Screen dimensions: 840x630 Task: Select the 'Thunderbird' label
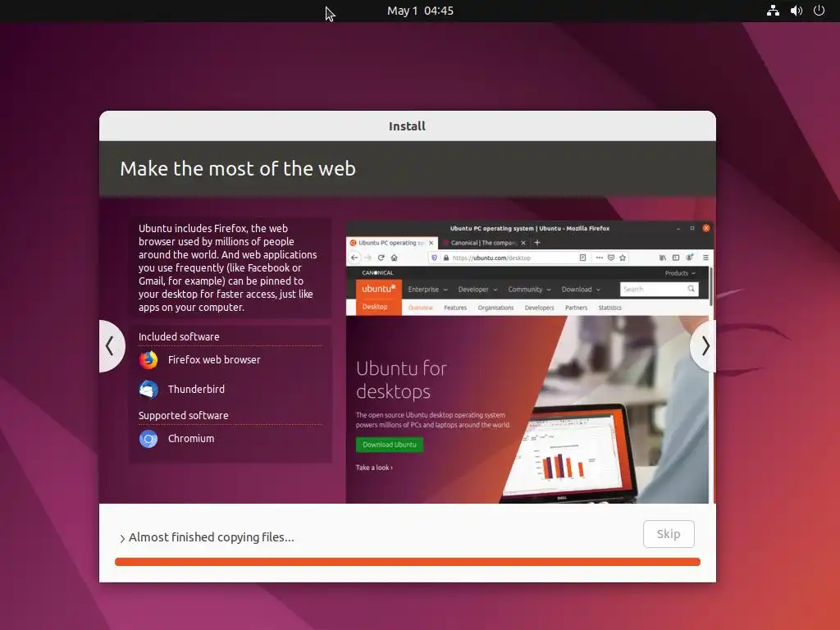pos(196,390)
